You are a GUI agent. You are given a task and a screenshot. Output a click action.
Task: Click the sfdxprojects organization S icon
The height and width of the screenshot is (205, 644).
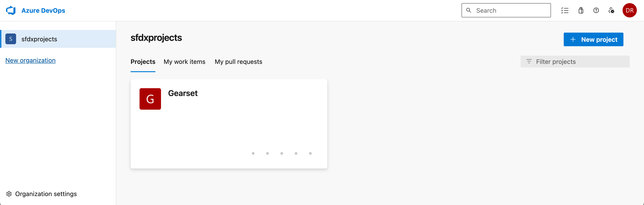[x=11, y=39]
